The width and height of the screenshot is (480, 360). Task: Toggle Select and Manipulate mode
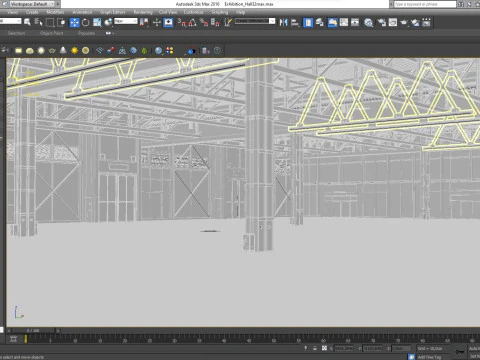pos(157,22)
